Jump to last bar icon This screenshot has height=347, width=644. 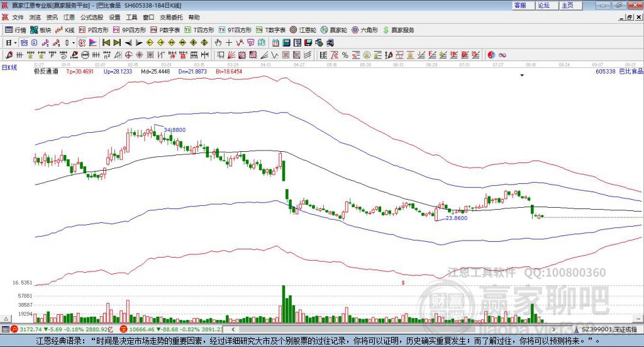117,43
